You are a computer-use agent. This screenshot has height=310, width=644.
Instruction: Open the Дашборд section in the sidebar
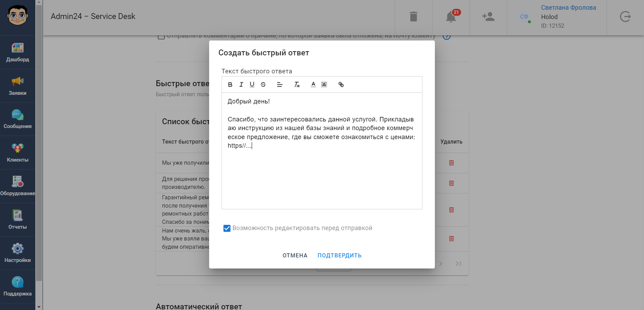click(x=18, y=52)
